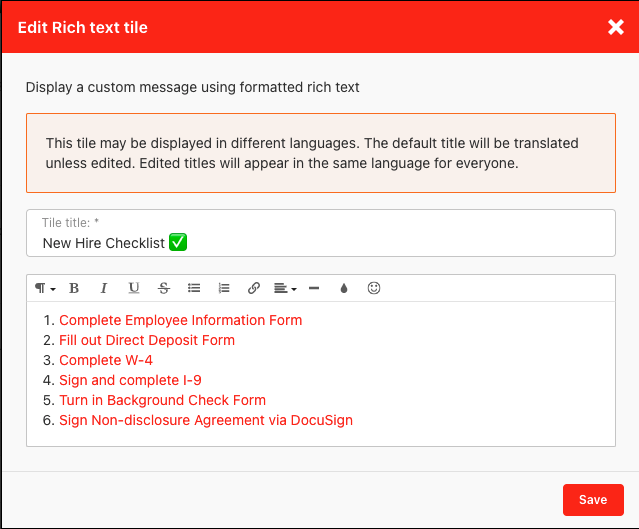Select the Complete W-4 list item
The width and height of the screenshot is (639, 529).
(x=106, y=360)
